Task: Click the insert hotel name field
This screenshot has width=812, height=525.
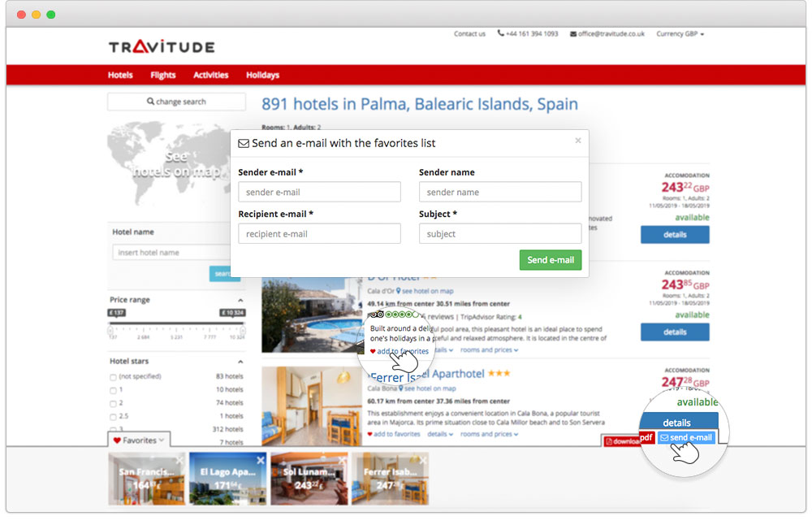Action: [x=171, y=253]
